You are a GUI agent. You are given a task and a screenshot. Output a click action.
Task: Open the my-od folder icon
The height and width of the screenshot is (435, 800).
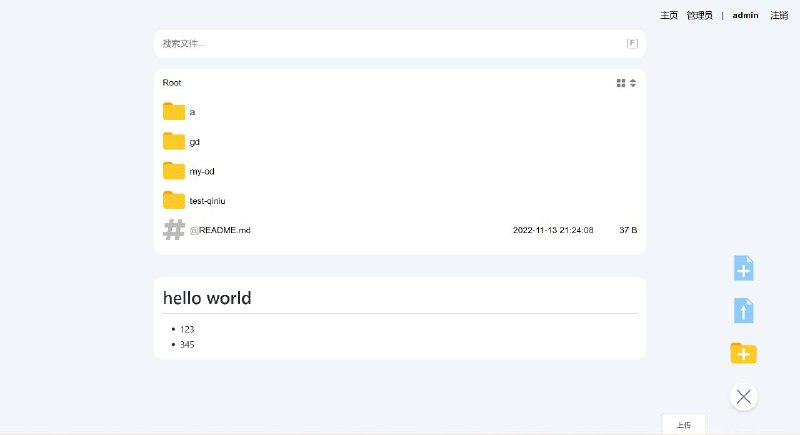174,171
